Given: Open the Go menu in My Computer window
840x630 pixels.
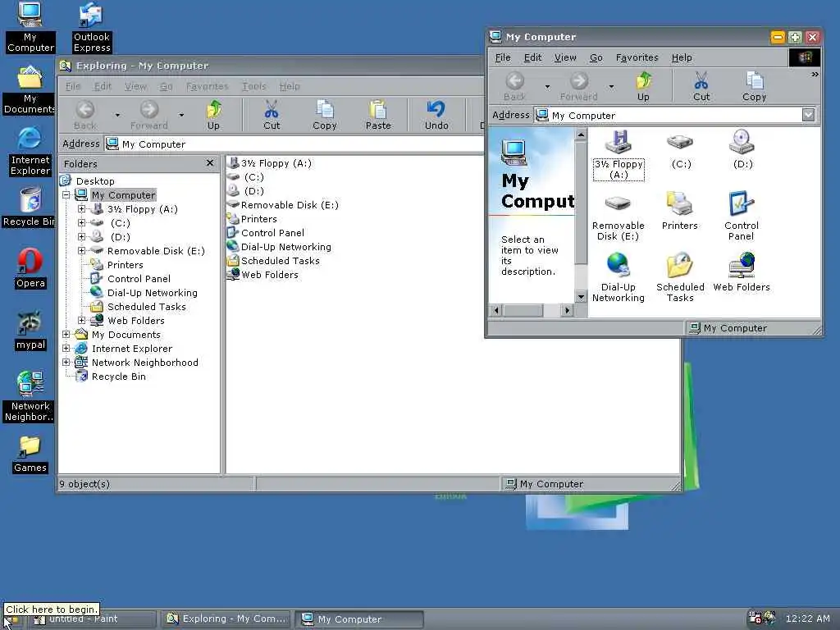Looking at the screenshot, I should [596, 57].
